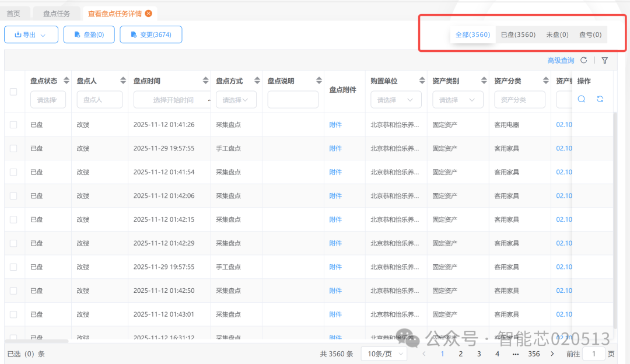Viewport: 630px width, 364px height.
Task: Click the filter funnel icon
Action: [x=604, y=60]
